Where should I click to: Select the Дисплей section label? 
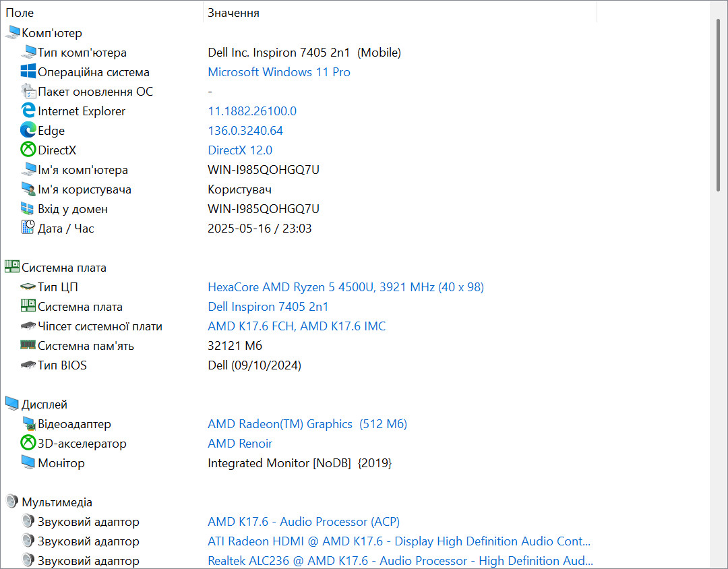[x=44, y=405]
